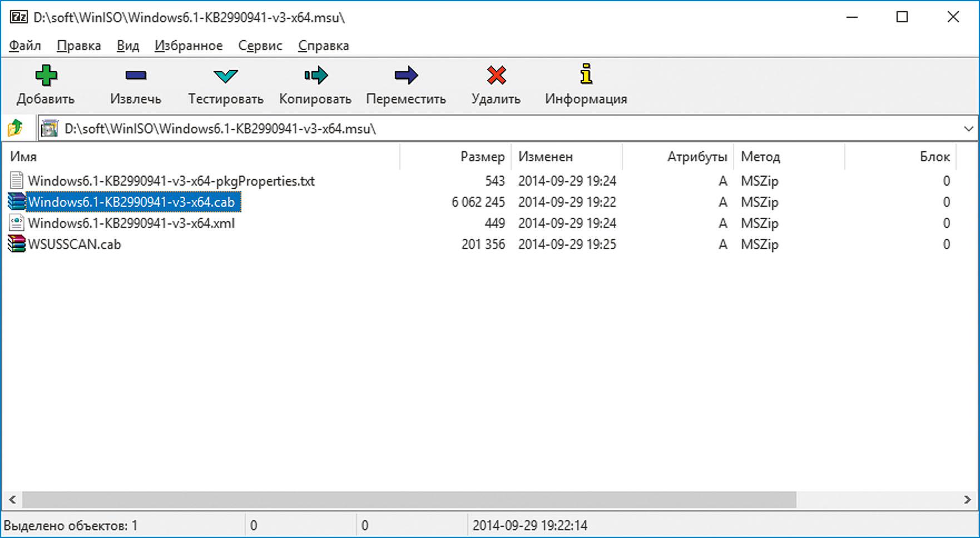The image size is (980, 538).
Task: Click the Переместить arrow icon
Action: pyautogui.click(x=406, y=76)
